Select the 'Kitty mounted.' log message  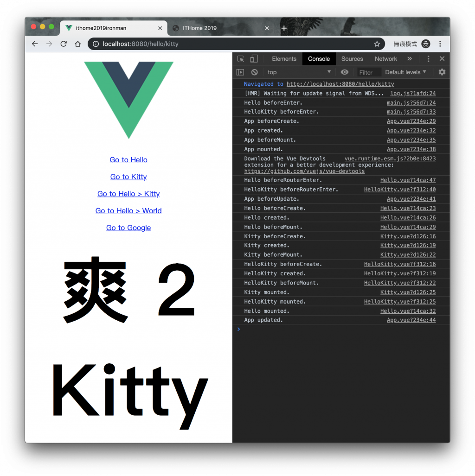[267, 292]
